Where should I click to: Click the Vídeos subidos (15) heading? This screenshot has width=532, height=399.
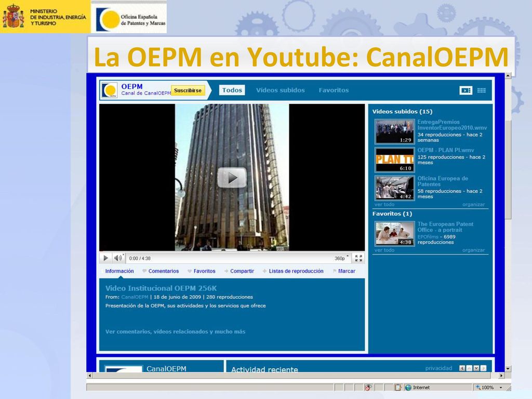tap(403, 112)
